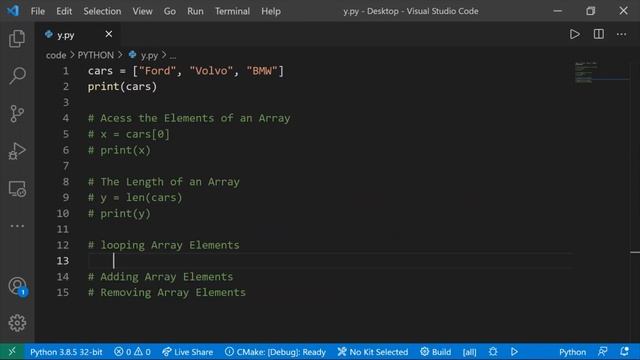This screenshot has width=640, height=360.
Task: Expand breadcrumb symbol ellipsis
Action: [x=173, y=56]
